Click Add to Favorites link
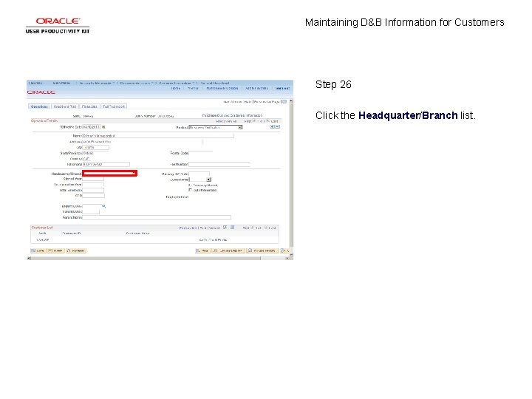The width and height of the screenshot is (532, 399). 257,88
